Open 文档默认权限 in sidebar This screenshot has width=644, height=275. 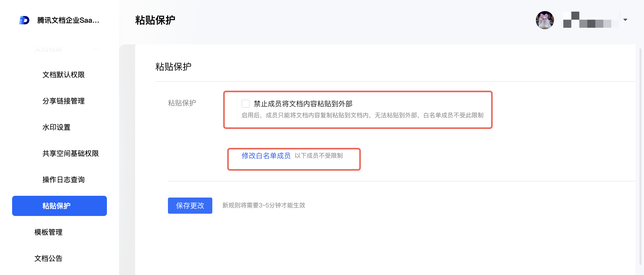point(64,75)
